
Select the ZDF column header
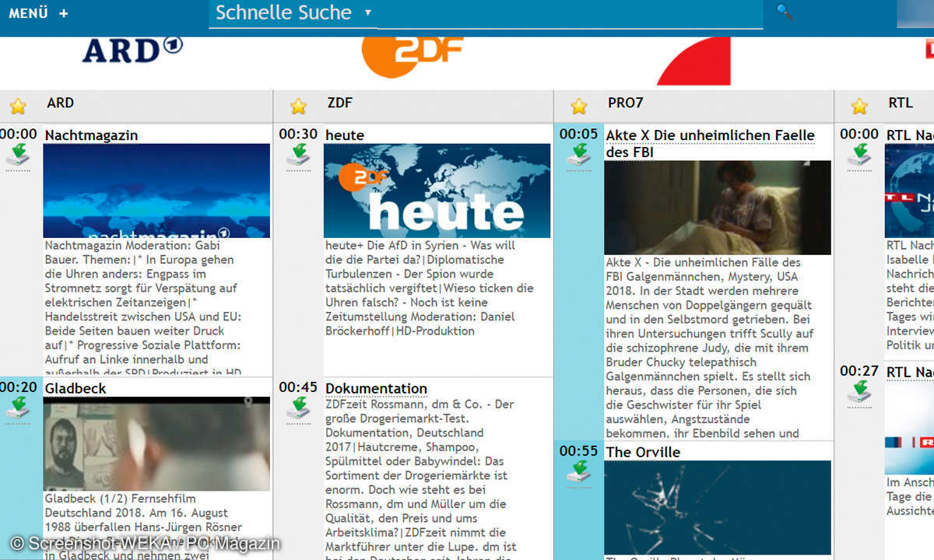[x=340, y=103]
